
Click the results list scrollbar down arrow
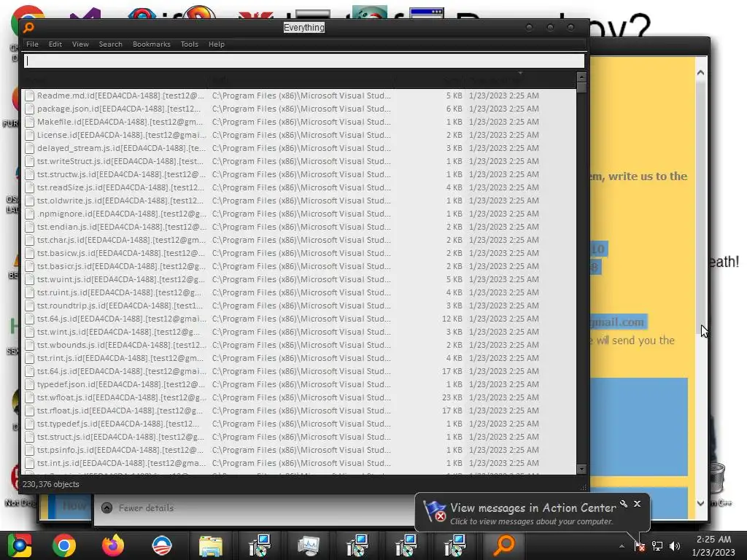(x=581, y=469)
